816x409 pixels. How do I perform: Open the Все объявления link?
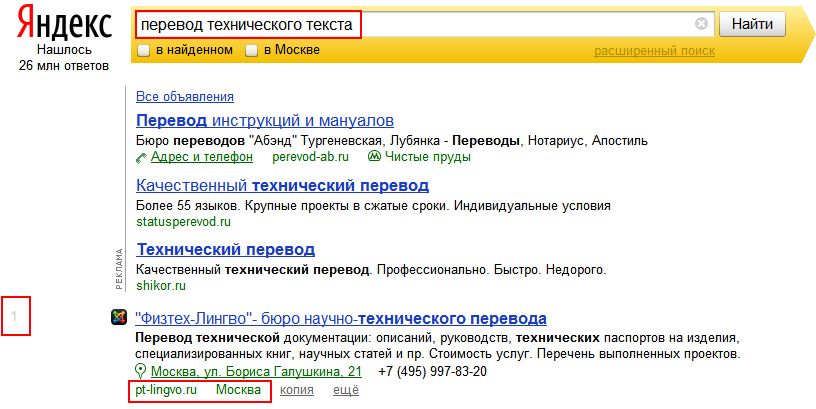[x=185, y=97]
